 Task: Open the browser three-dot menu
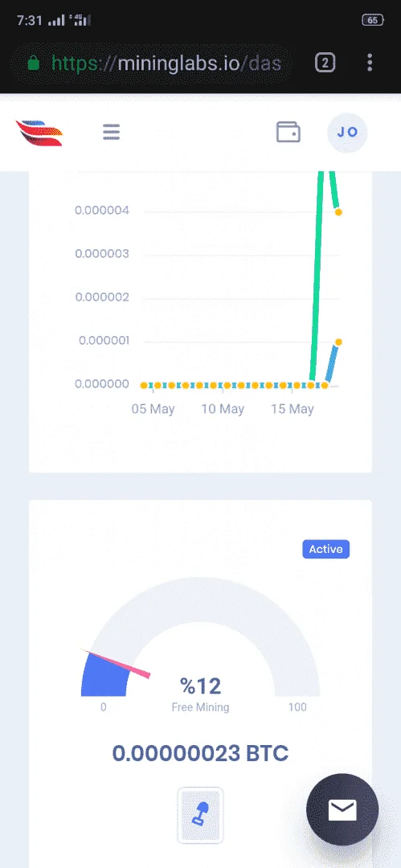(370, 63)
